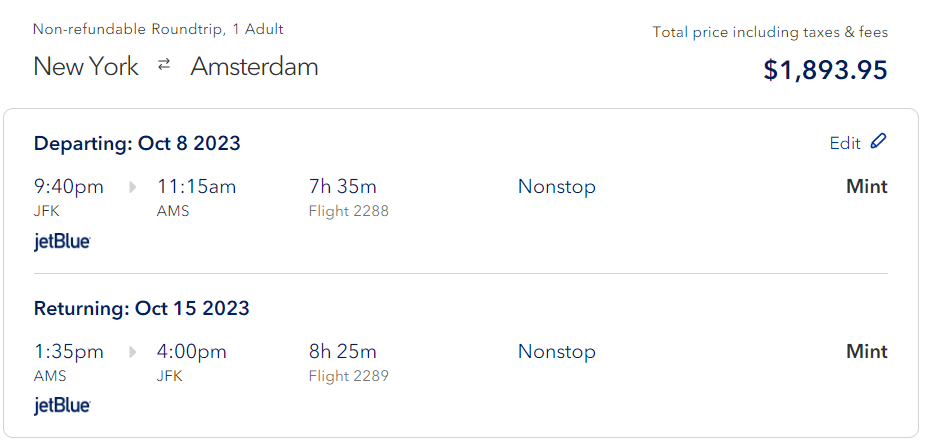Screen dimensions: 925x441
Task: Click the Amsterdam destination city
Action: pos(254,67)
